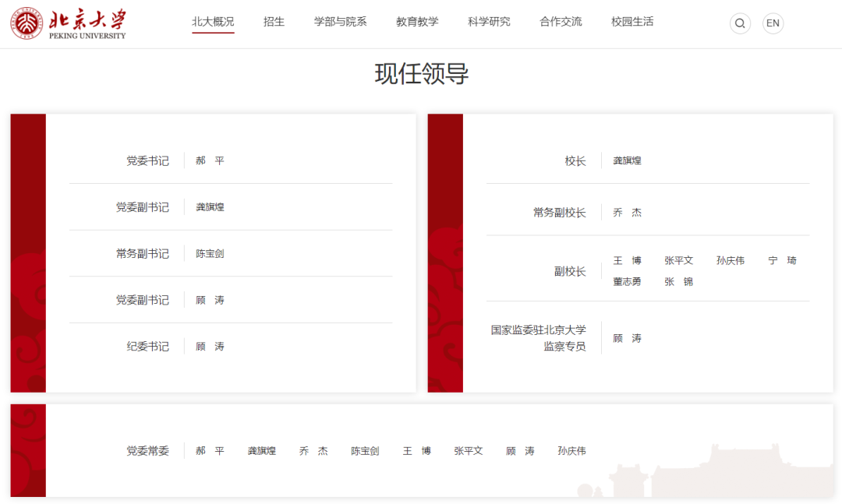Open the 教育教学 menu

pyautogui.click(x=417, y=22)
